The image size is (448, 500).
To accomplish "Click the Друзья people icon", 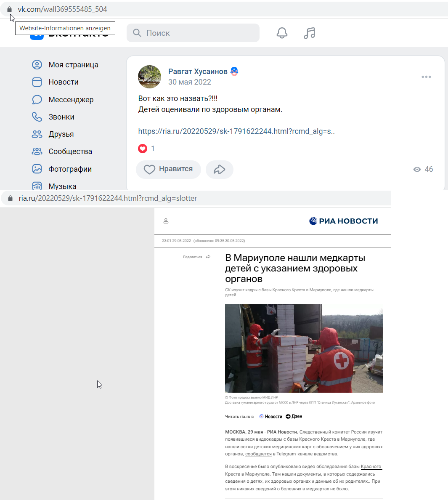I will point(37,134).
